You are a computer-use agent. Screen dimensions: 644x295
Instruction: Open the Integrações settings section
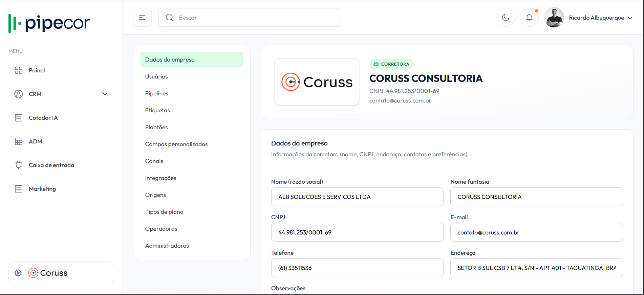click(192, 178)
